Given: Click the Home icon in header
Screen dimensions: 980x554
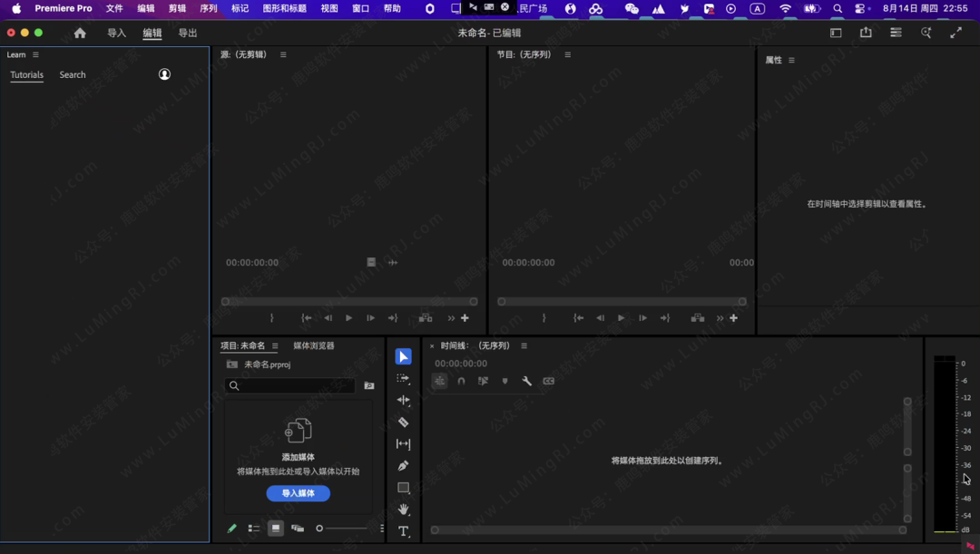Looking at the screenshot, I should coord(80,33).
